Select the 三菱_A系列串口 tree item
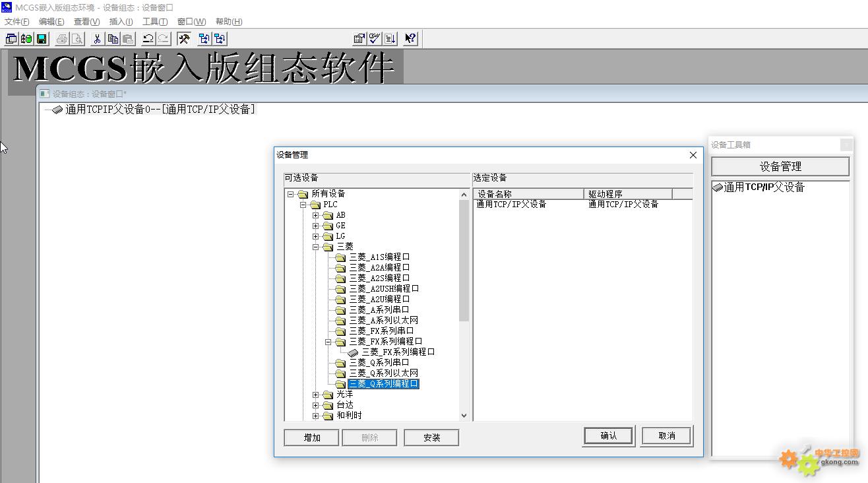The height and width of the screenshot is (483, 868). click(x=379, y=310)
